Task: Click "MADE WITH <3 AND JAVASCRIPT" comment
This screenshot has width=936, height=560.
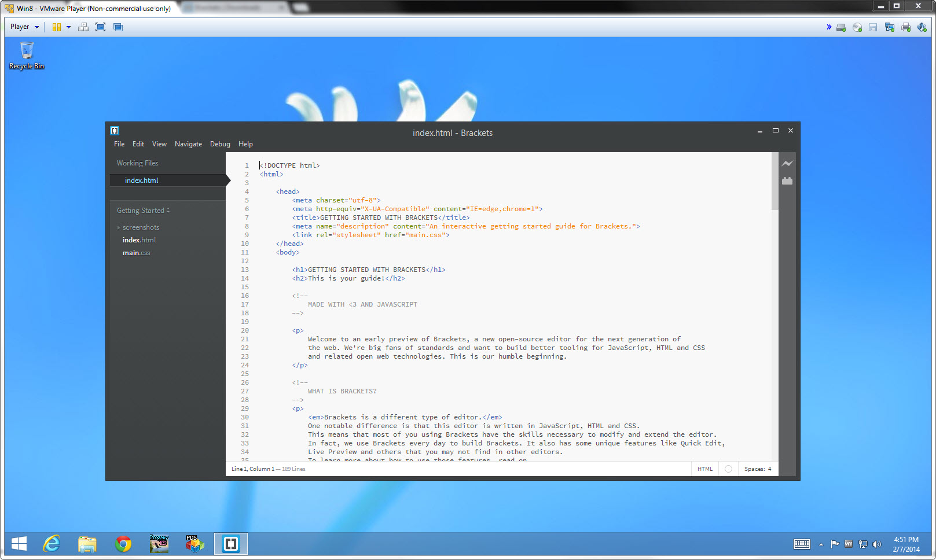Action: 362,304
